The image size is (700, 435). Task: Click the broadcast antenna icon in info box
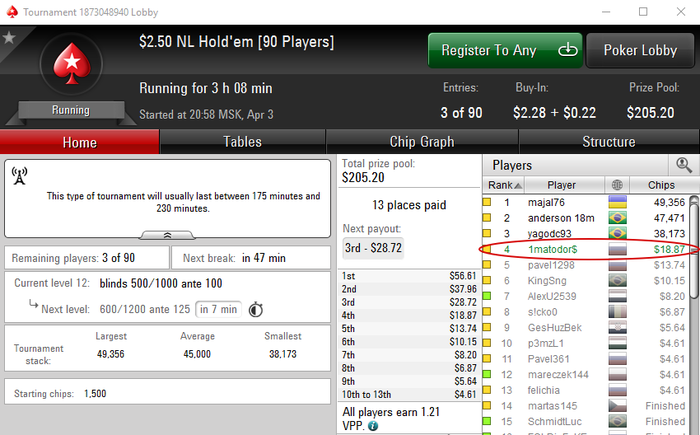[20, 176]
